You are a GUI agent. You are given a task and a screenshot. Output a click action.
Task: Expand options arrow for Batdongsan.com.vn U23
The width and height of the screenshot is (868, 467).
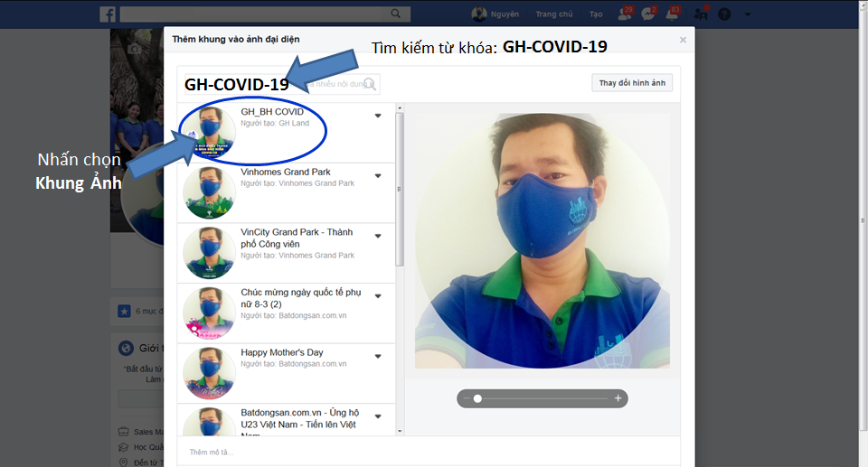click(378, 416)
